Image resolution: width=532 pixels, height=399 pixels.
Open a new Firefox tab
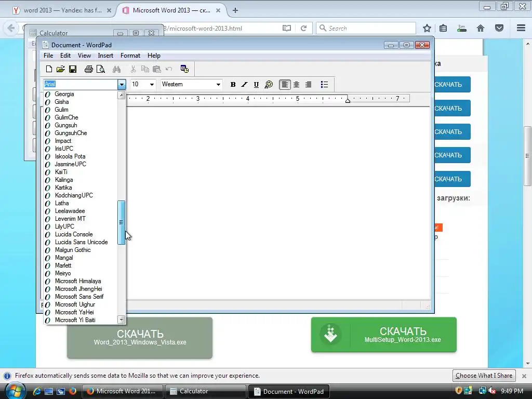[x=235, y=10]
